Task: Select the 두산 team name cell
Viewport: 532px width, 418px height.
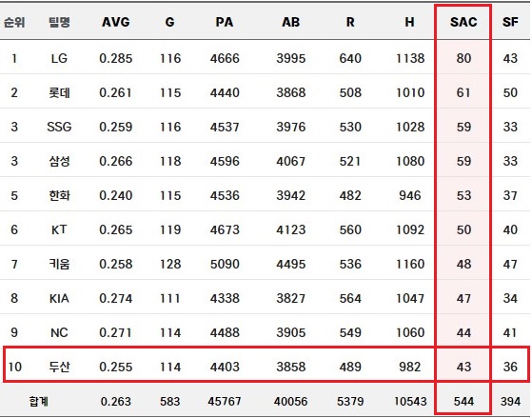Action: (59, 367)
